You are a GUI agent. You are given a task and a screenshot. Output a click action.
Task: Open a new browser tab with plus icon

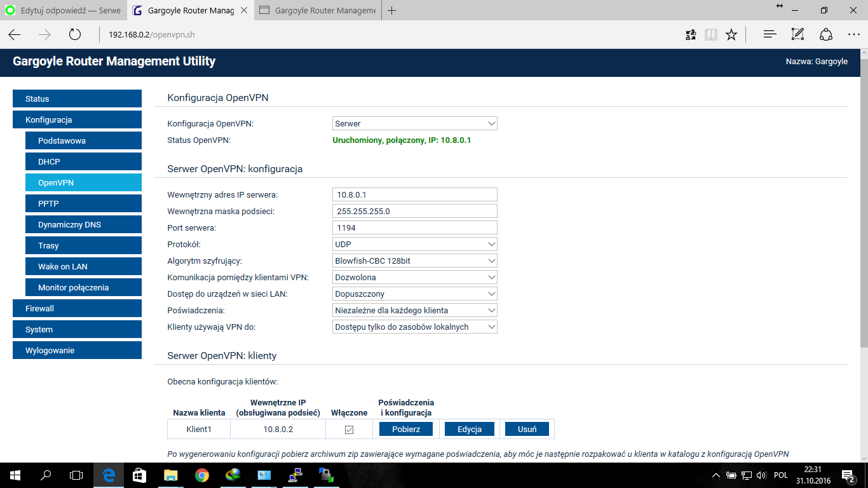click(x=392, y=10)
